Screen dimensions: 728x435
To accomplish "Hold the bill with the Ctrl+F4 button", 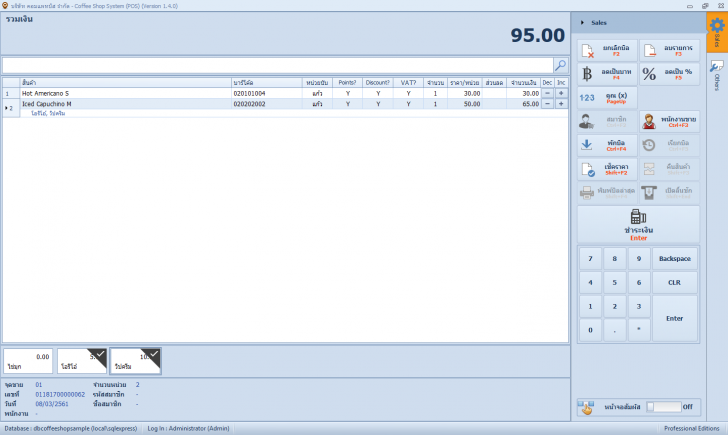I will 607,145.
